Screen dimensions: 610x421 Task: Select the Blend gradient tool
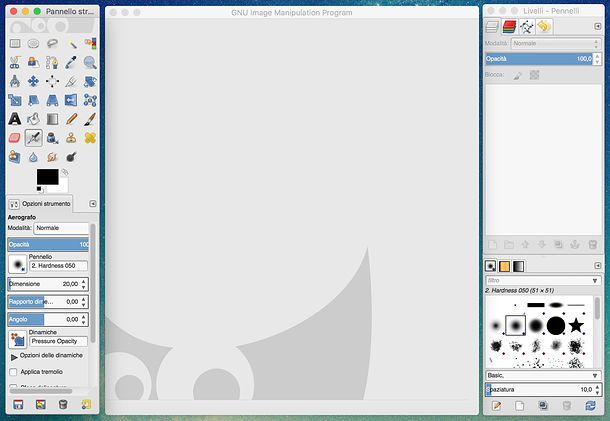(x=52, y=119)
